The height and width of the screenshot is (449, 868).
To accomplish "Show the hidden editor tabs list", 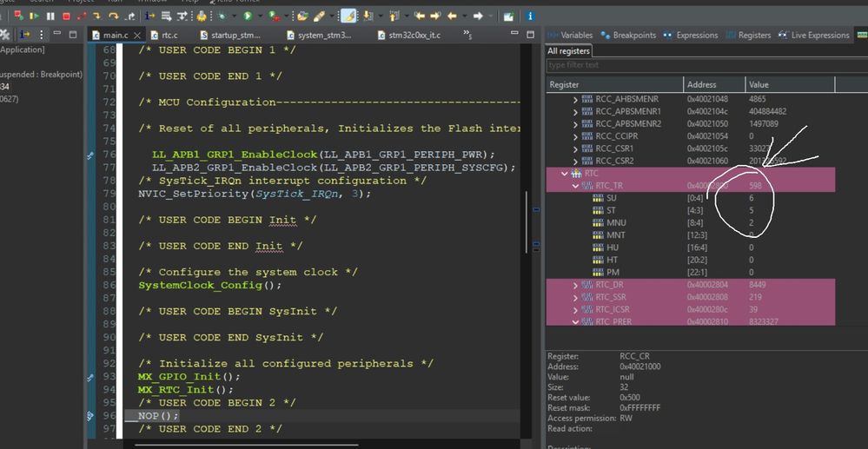I will point(467,35).
